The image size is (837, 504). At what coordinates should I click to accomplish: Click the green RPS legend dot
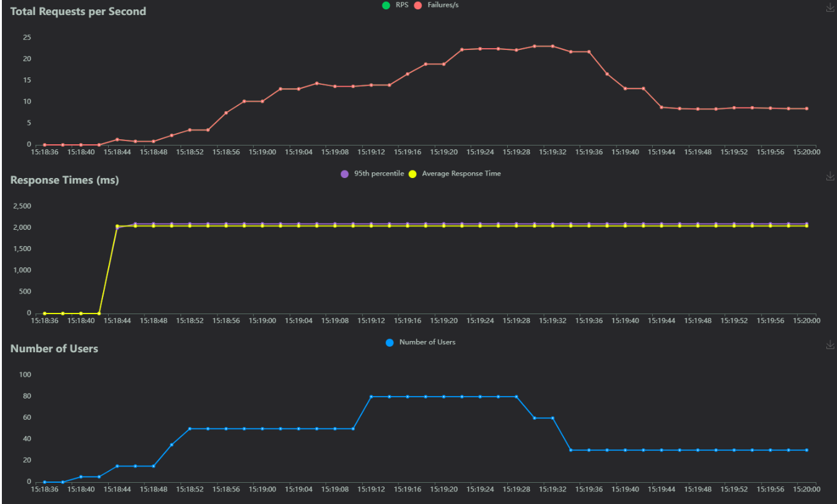(386, 6)
